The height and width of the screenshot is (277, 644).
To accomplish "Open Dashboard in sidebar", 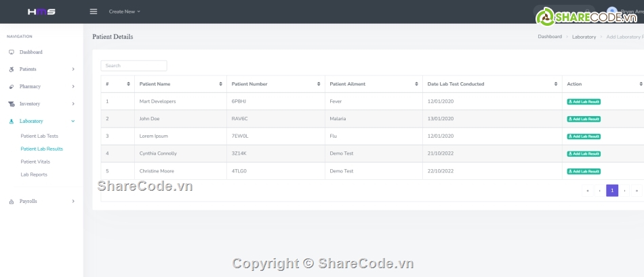I will [31, 52].
